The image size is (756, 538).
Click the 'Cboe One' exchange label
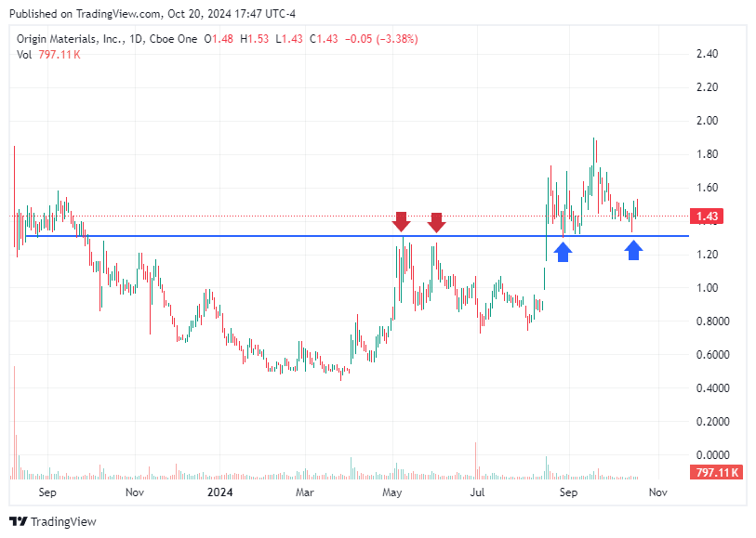tap(173, 39)
